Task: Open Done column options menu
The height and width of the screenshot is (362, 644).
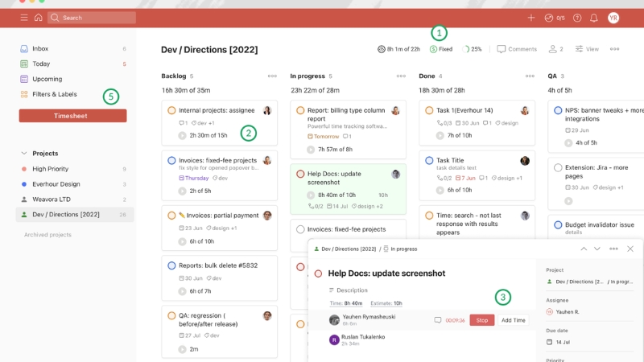Action: tap(530, 76)
